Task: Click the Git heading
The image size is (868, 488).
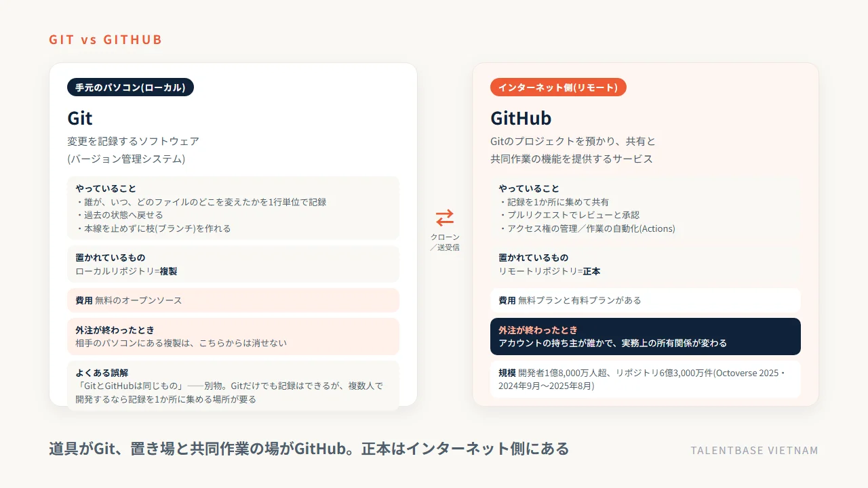Action: (x=80, y=118)
